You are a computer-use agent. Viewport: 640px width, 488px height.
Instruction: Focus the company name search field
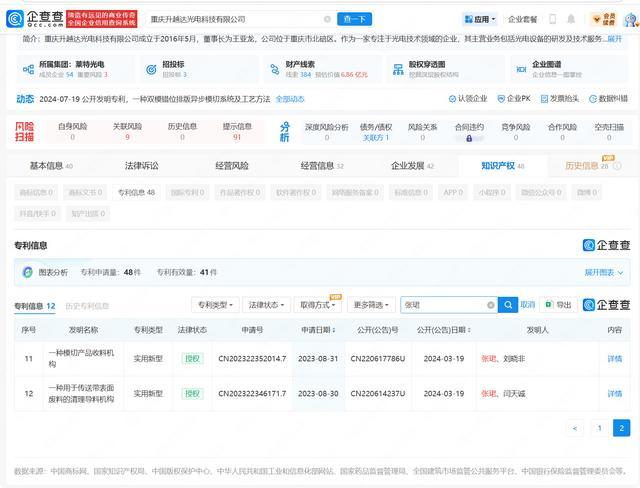click(x=237, y=19)
